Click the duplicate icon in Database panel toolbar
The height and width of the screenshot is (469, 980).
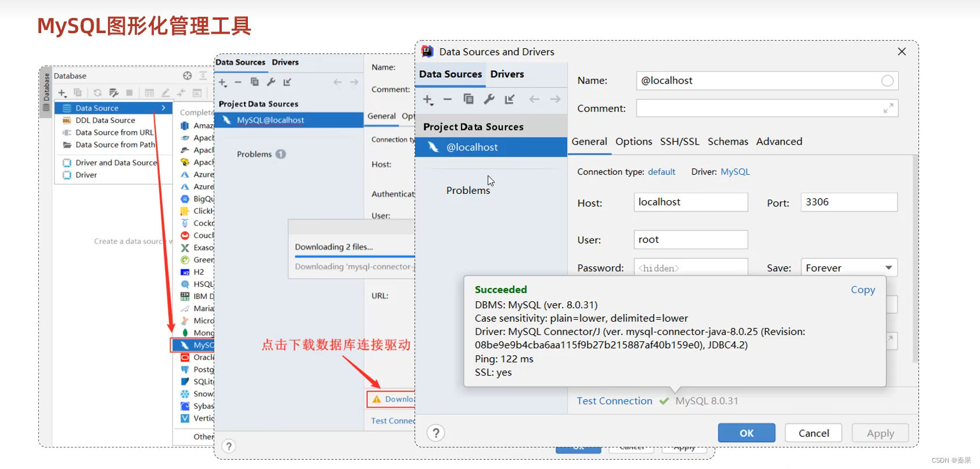[78, 92]
